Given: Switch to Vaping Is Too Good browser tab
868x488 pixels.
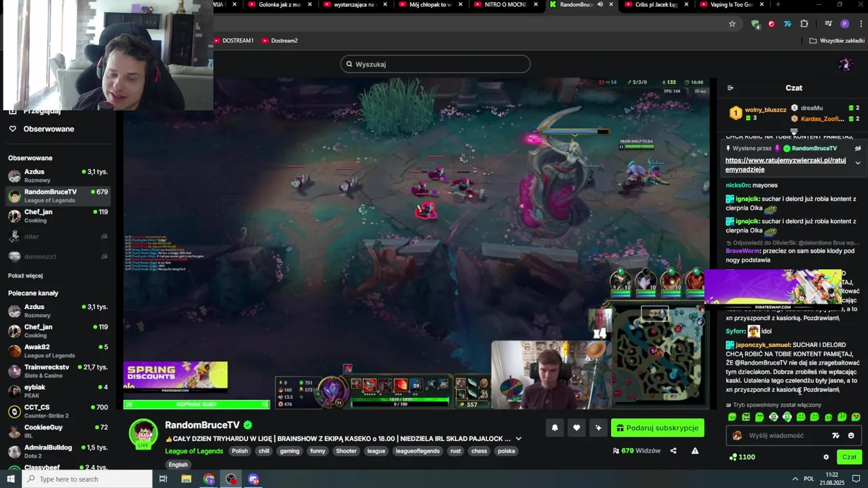Looking at the screenshot, I should click(x=731, y=5).
